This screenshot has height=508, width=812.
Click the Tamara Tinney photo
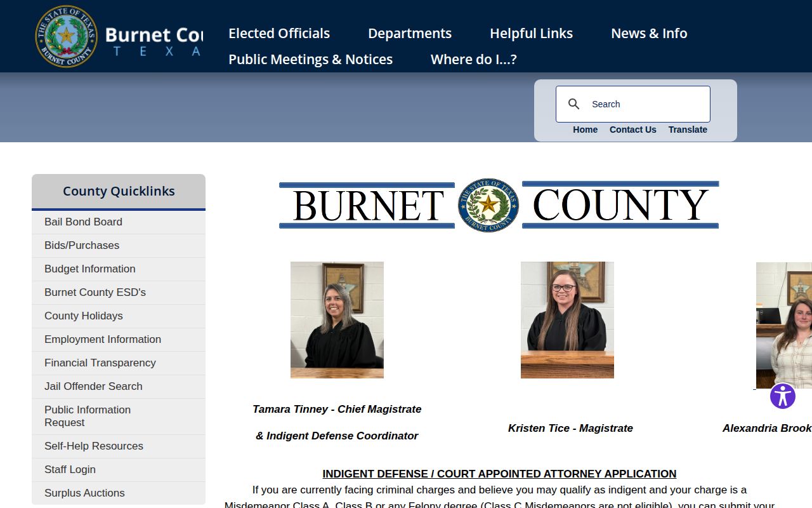[337, 320]
